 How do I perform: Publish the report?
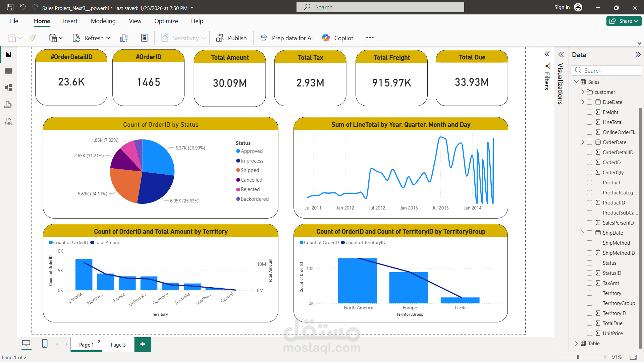(x=231, y=38)
